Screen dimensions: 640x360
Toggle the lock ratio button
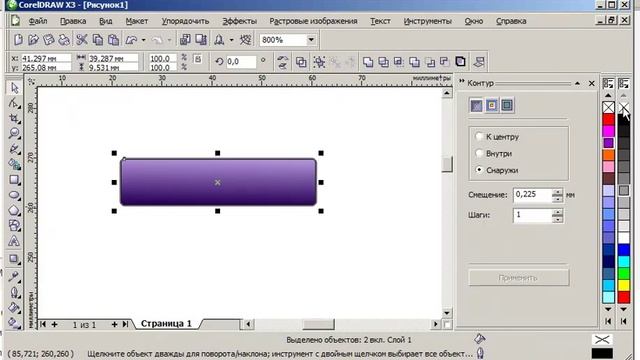198,59
